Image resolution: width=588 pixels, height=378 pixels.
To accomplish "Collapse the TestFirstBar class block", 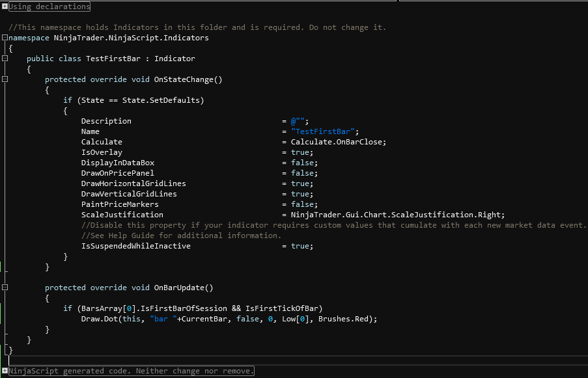I will pyautogui.click(x=5, y=59).
